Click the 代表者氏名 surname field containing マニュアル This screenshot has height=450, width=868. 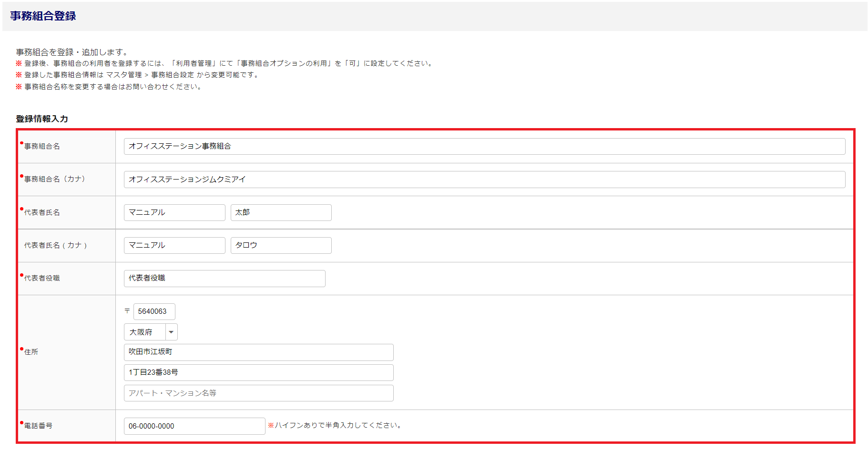174,212
